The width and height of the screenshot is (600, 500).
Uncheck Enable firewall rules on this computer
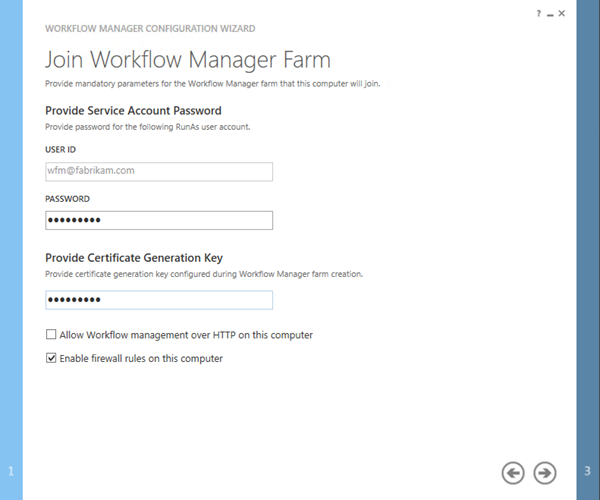point(51,358)
